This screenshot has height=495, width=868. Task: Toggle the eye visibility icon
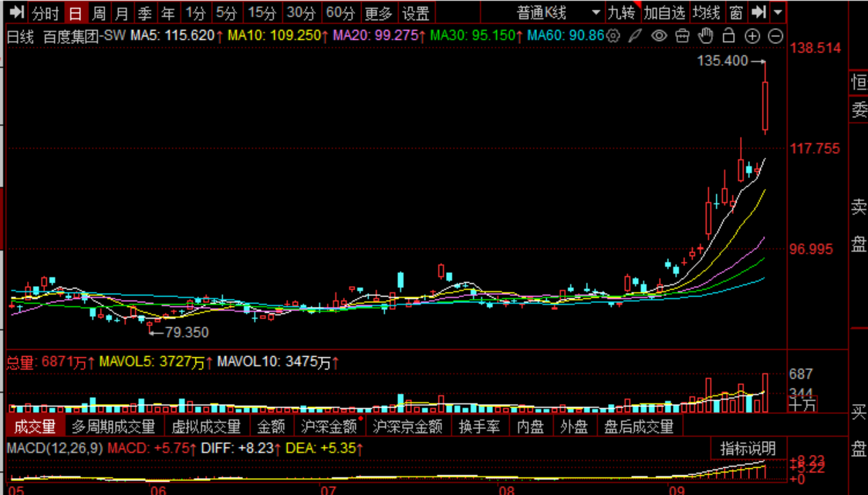(659, 36)
